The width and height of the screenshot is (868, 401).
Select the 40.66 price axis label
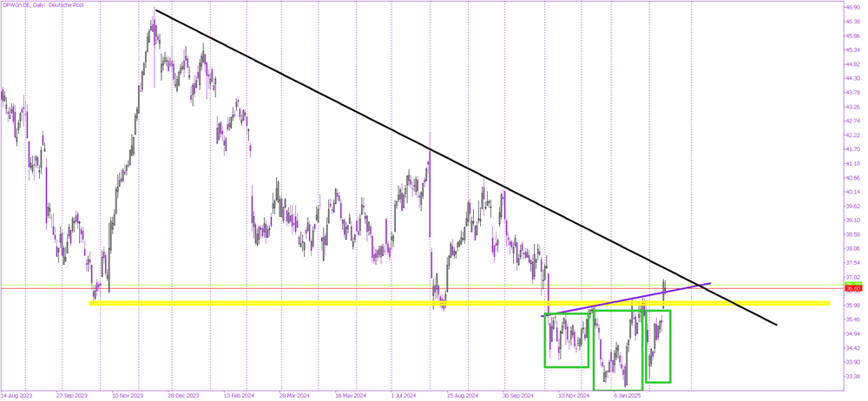click(x=852, y=178)
